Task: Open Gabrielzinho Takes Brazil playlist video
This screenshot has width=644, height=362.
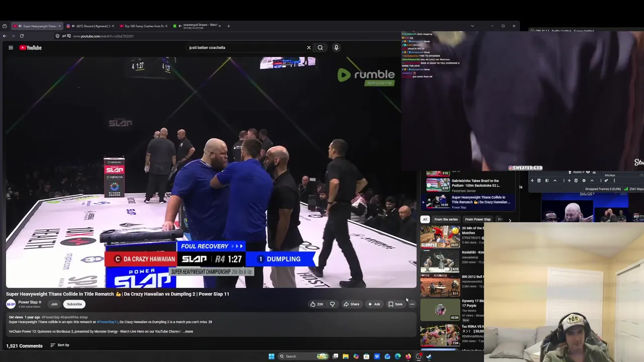Action: point(468,185)
